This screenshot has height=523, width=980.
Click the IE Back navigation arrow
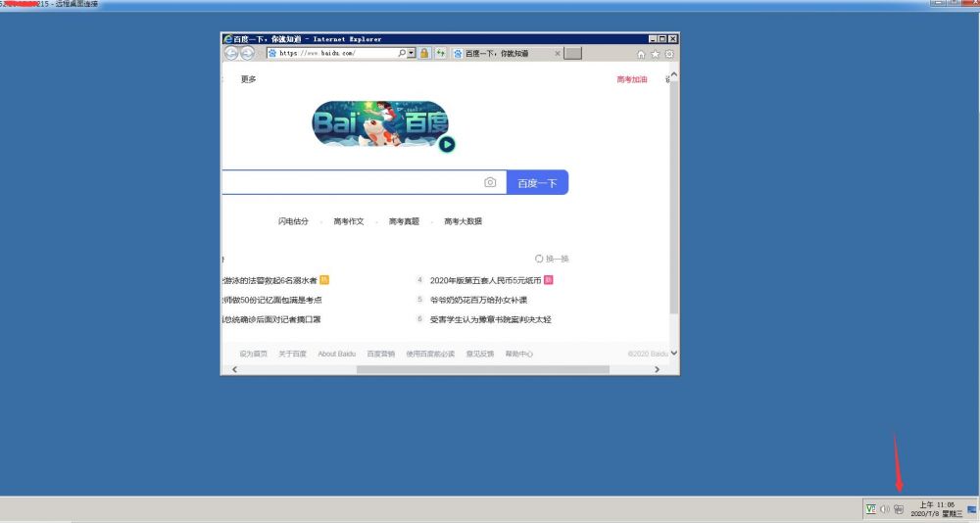click(232, 53)
